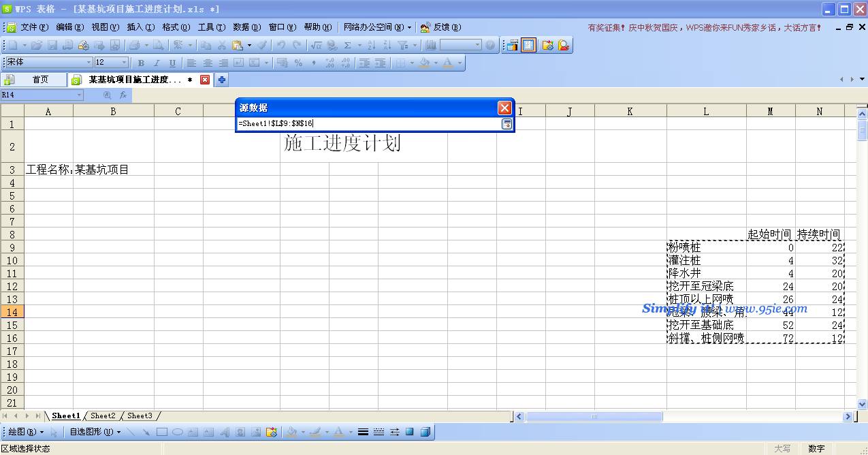Viewport: 868px width, 455px height.
Task: Add a new document tab with plus icon
Action: click(222, 80)
